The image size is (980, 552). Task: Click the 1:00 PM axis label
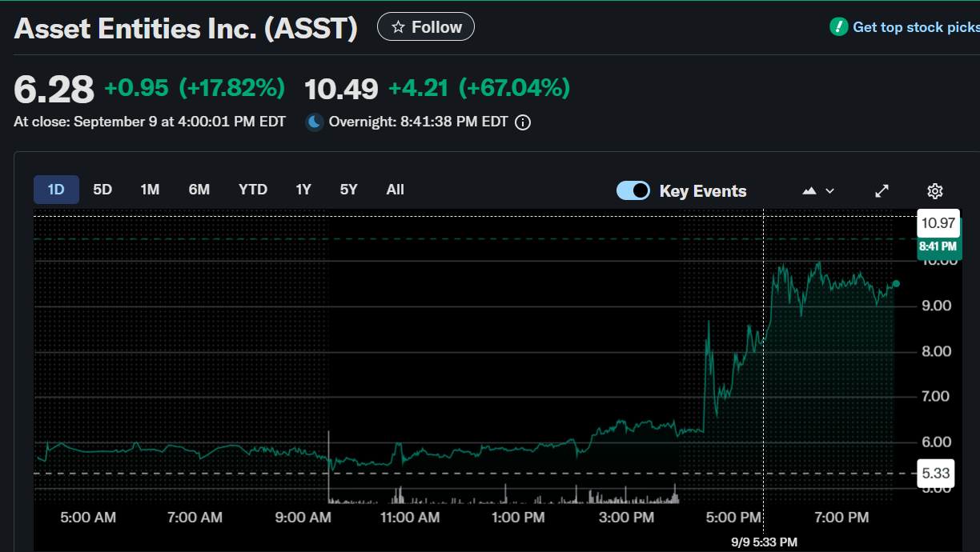point(518,518)
